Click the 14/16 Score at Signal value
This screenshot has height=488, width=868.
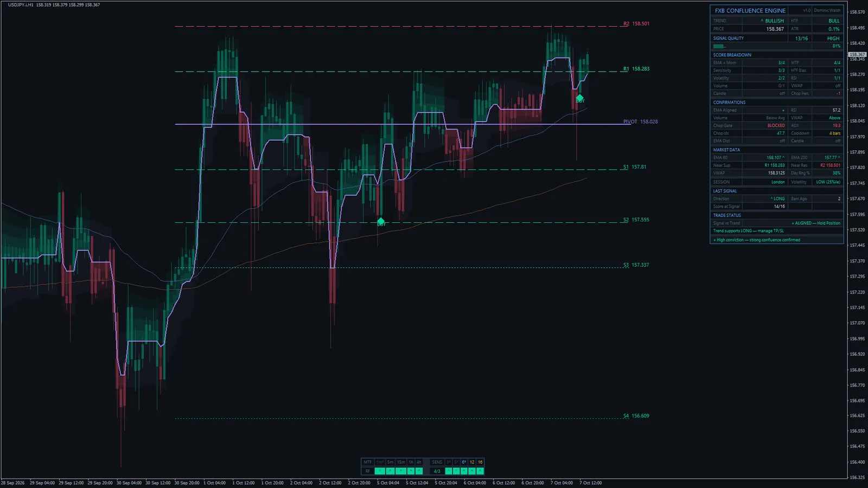779,207
